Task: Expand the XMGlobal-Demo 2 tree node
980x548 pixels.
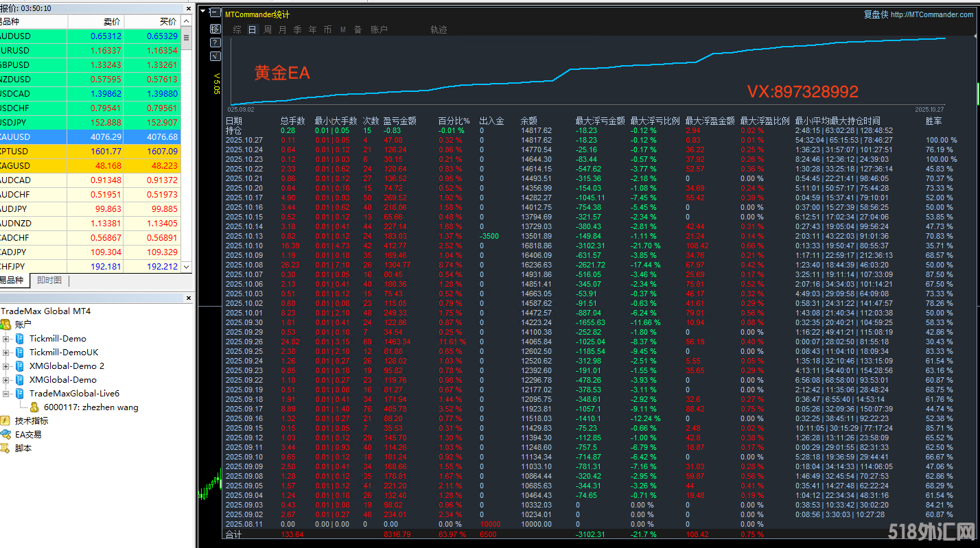Action: click(x=6, y=366)
